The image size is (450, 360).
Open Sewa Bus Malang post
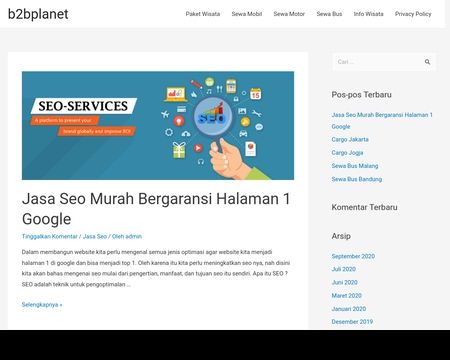[x=355, y=166]
